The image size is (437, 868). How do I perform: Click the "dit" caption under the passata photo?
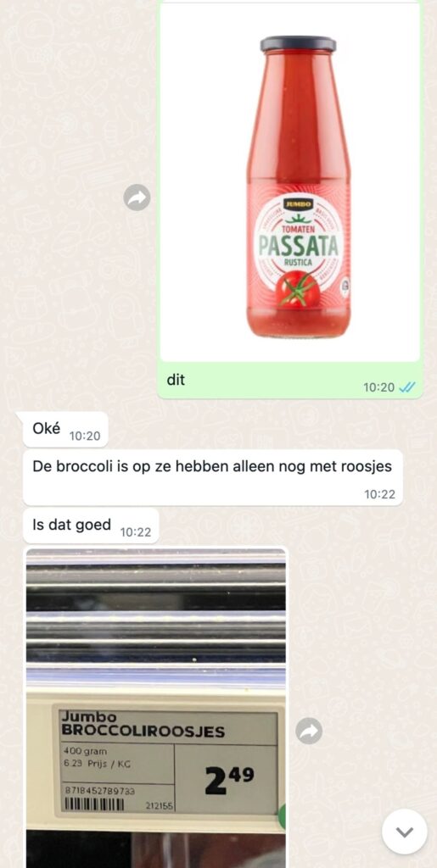tap(176, 381)
